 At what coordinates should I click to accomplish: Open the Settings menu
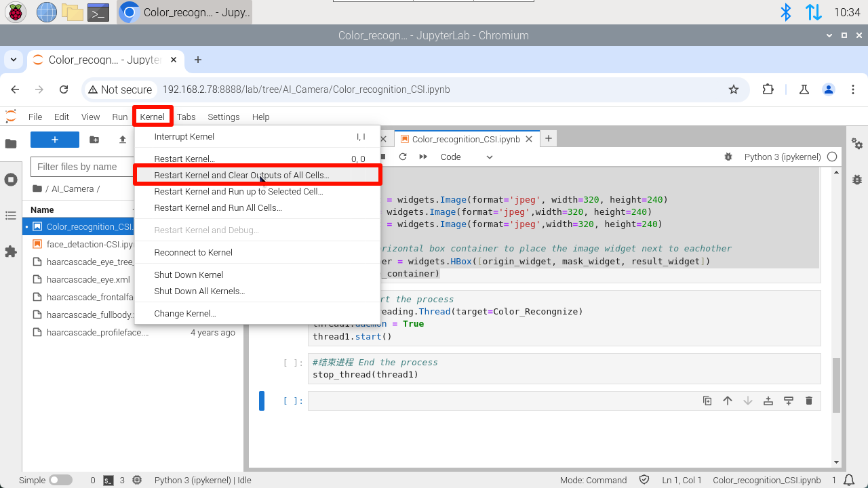[224, 117]
